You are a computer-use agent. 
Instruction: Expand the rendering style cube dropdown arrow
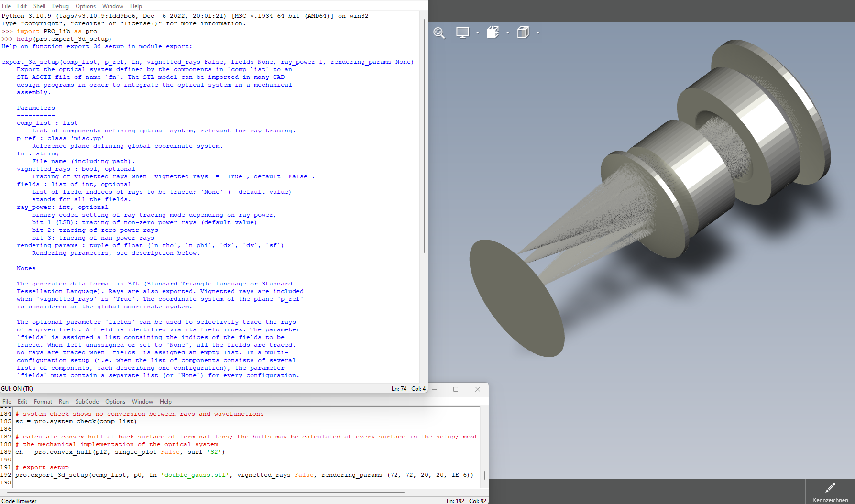[538, 33]
